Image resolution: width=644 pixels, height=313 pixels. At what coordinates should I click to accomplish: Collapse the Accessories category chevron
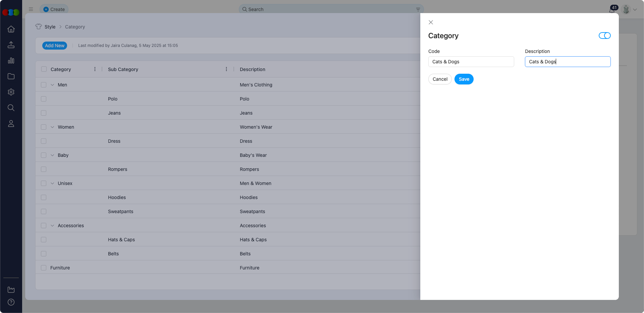pyautogui.click(x=52, y=226)
